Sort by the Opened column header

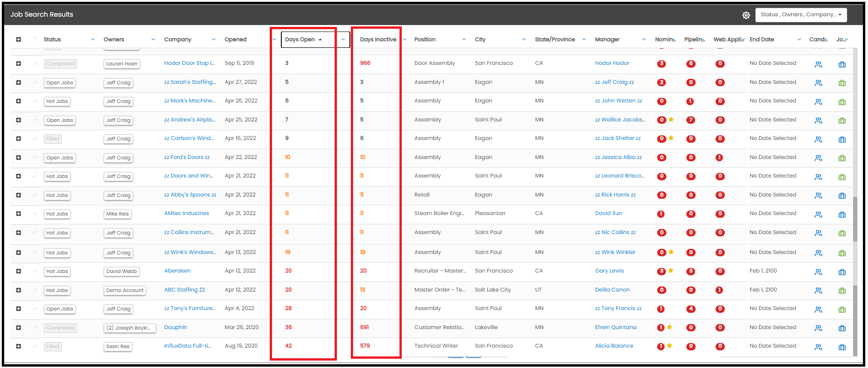[x=235, y=39]
